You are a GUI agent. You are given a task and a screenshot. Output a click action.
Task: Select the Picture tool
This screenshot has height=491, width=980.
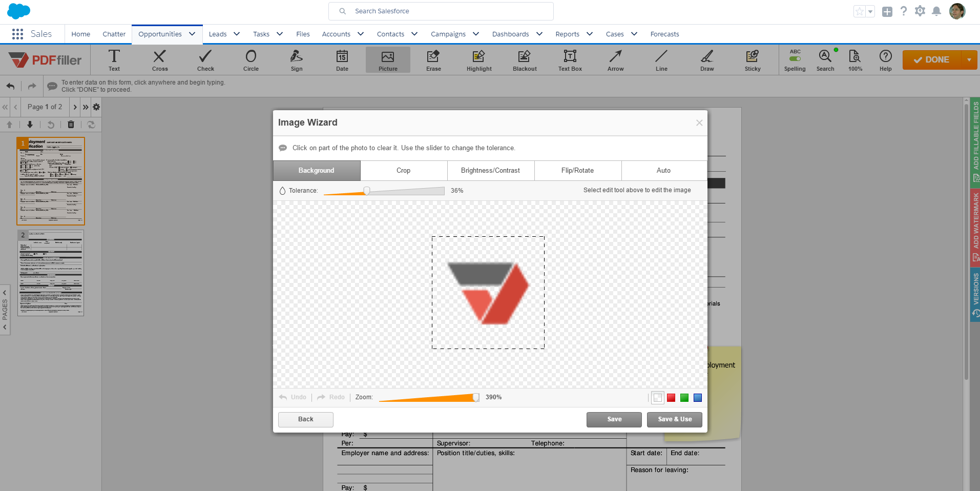point(388,59)
